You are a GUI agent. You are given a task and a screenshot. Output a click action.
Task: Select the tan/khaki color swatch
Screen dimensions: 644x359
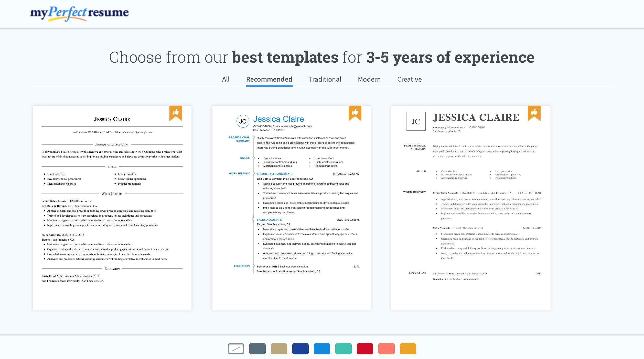coord(279,349)
